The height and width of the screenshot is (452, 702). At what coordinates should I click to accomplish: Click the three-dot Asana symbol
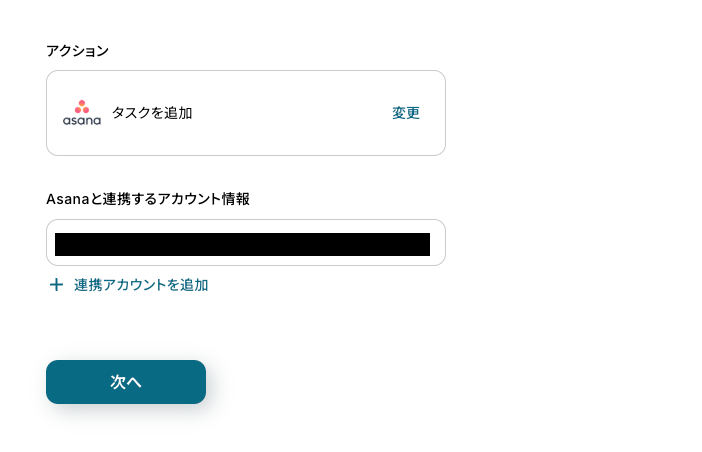(82, 106)
